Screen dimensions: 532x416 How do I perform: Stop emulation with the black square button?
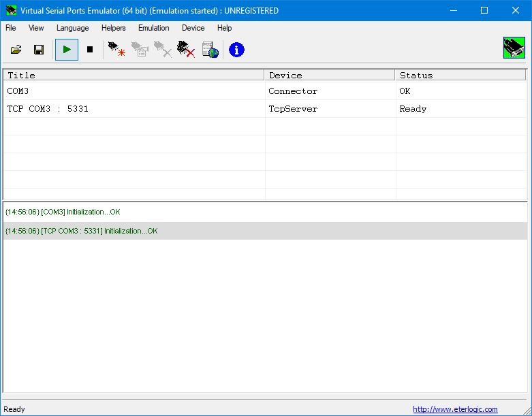pyautogui.click(x=89, y=50)
